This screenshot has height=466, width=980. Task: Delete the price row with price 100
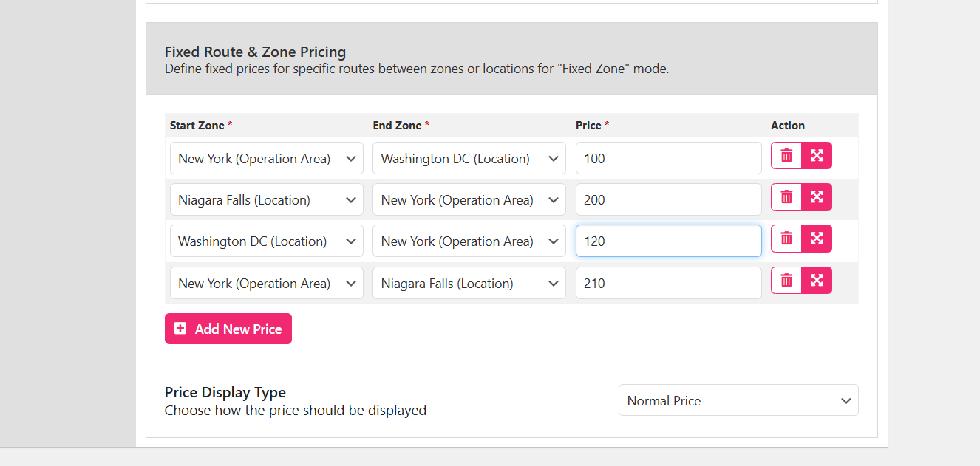point(786,156)
